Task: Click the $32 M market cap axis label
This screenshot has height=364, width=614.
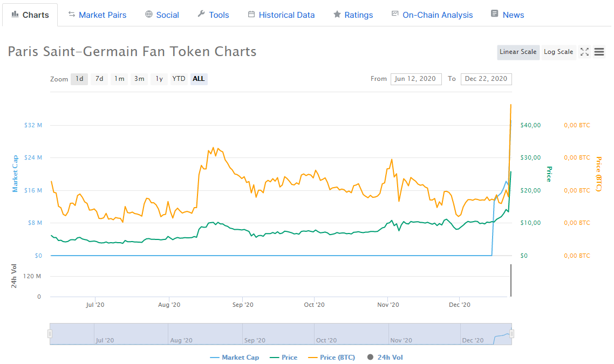Action: pos(33,125)
